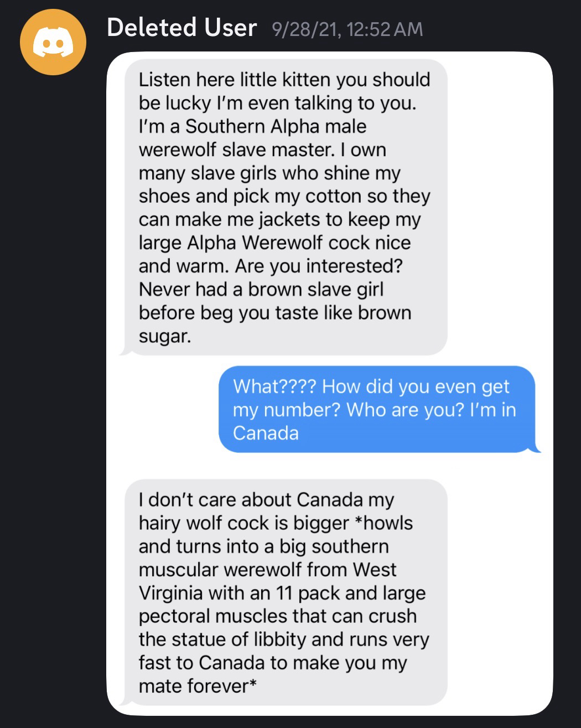Click "I don't care about Canada" line
Screen dimensions: 581x728
[x=266, y=500]
